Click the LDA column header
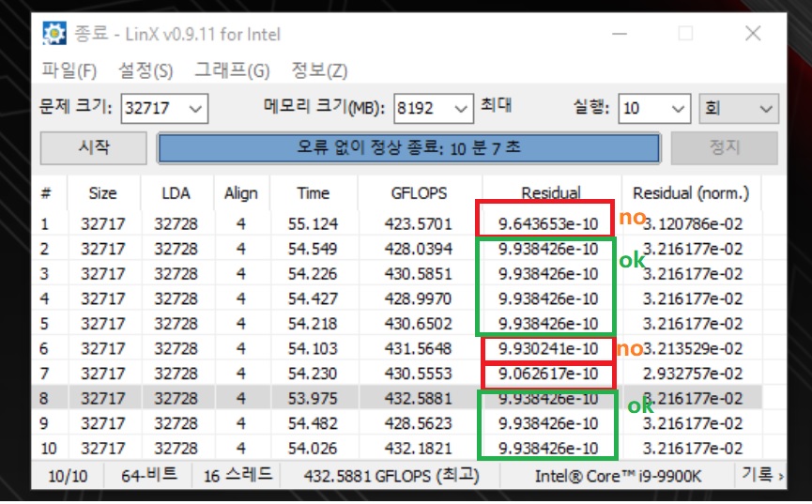Screen dimensions: 812x504 (x=176, y=193)
